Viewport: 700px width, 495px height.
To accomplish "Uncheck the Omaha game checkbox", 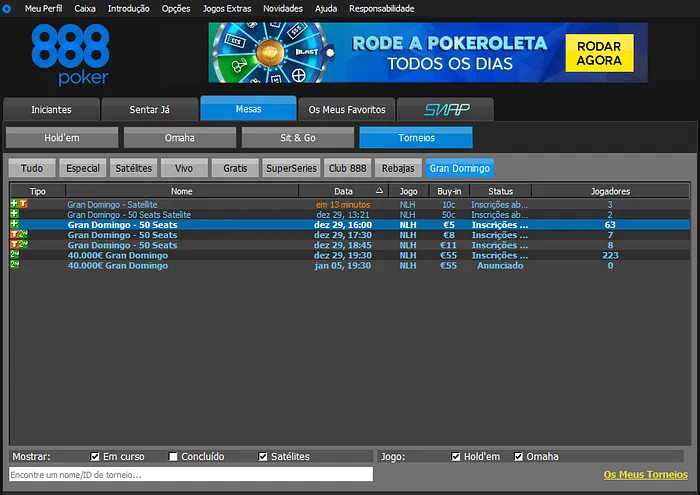I will tap(518, 456).
